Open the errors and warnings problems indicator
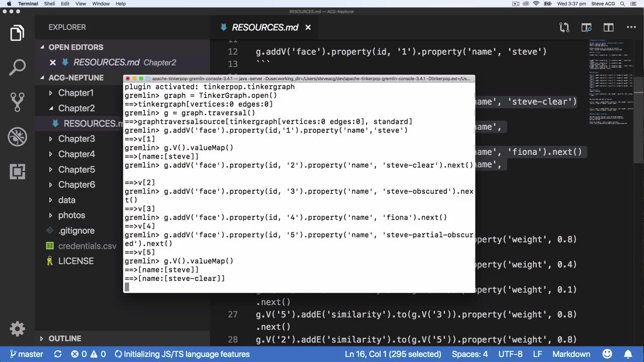The height and width of the screenshot is (362, 644). point(88,354)
